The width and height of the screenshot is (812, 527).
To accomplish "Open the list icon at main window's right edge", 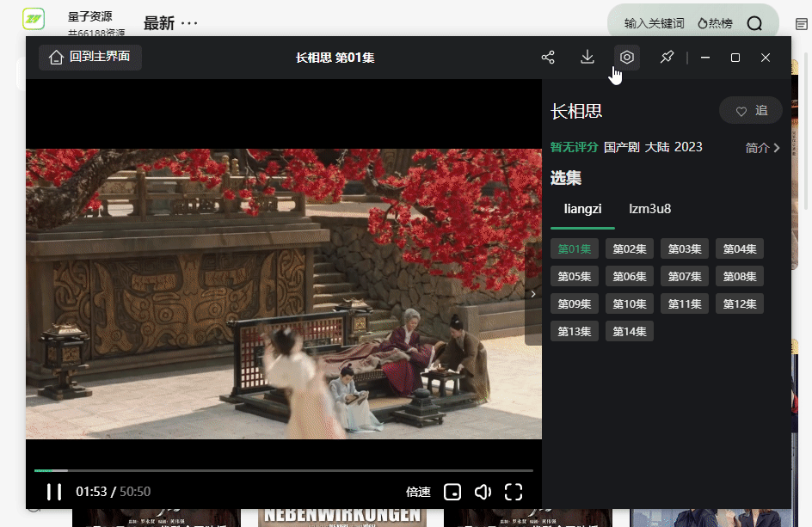I will pyautogui.click(x=801, y=24).
